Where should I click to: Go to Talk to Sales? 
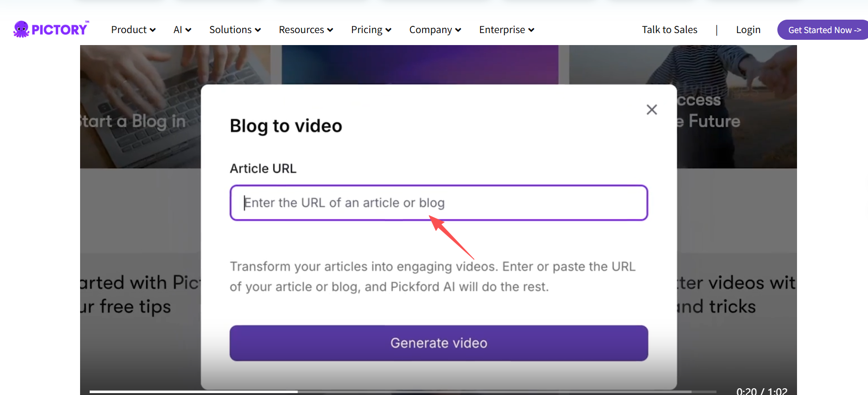(x=669, y=30)
